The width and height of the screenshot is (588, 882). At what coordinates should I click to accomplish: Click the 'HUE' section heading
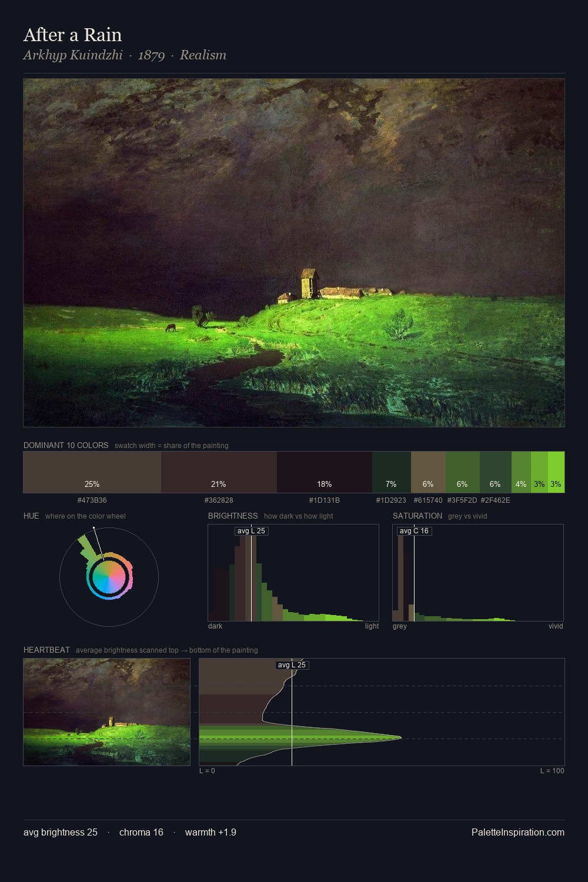click(x=31, y=516)
